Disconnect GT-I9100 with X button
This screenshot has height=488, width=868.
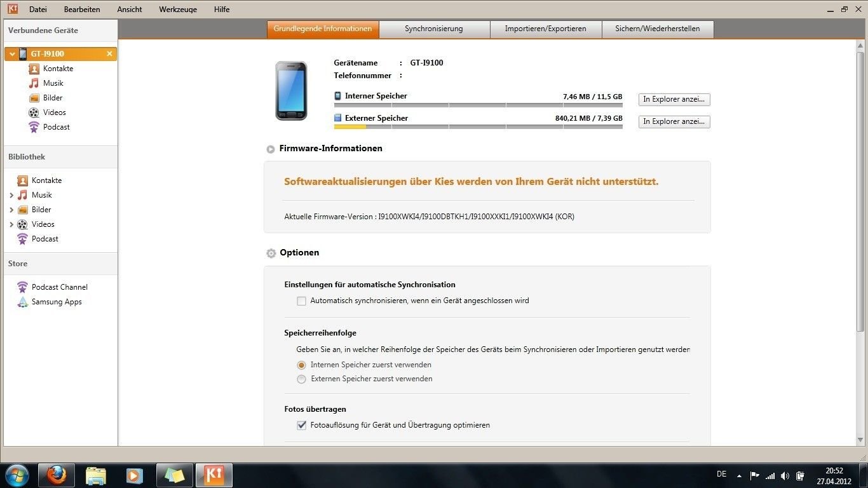(109, 54)
